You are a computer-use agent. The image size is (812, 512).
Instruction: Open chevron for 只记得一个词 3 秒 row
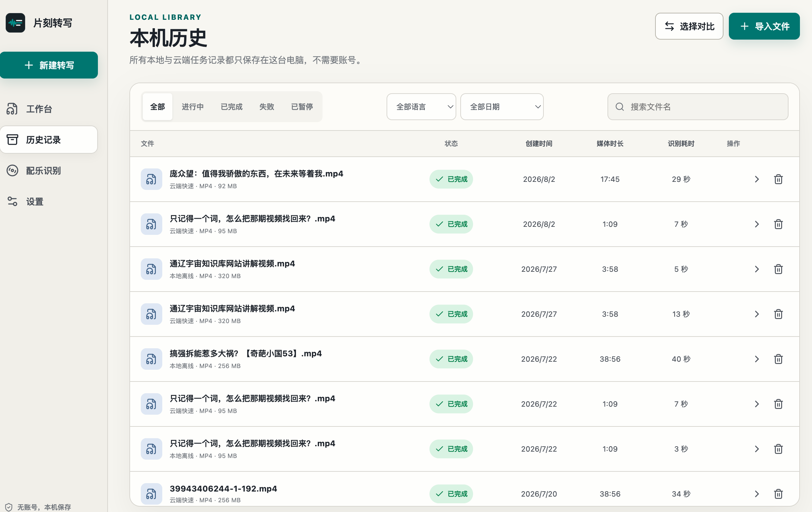coord(757,449)
